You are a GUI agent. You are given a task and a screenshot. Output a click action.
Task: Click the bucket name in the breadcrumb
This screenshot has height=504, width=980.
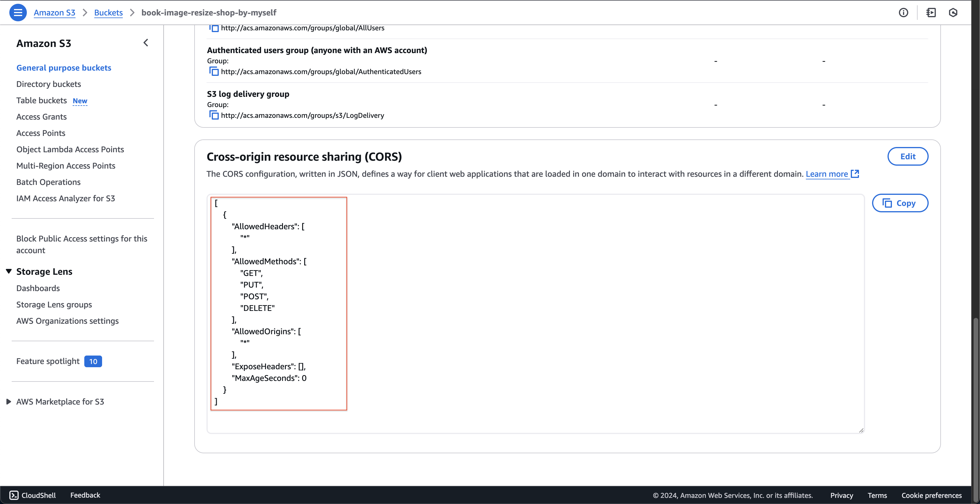[209, 13]
